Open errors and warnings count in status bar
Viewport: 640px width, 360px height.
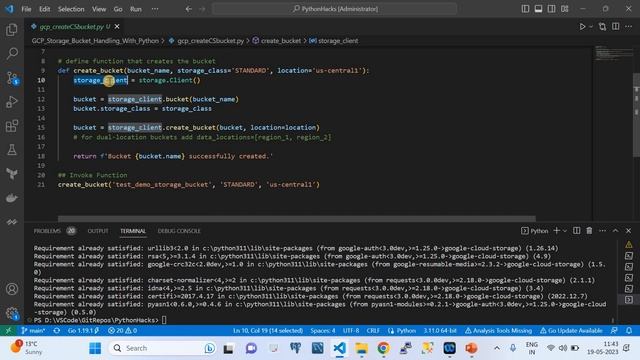(122, 331)
